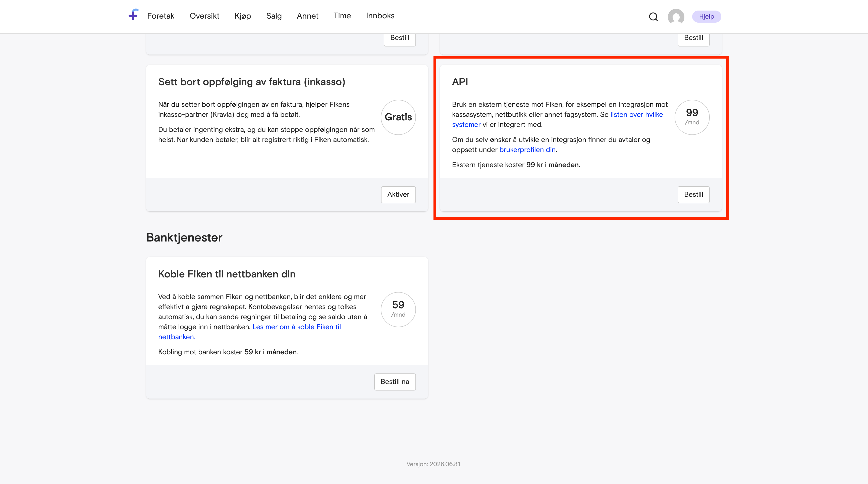Go to the Oversikt menu

[204, 16]
